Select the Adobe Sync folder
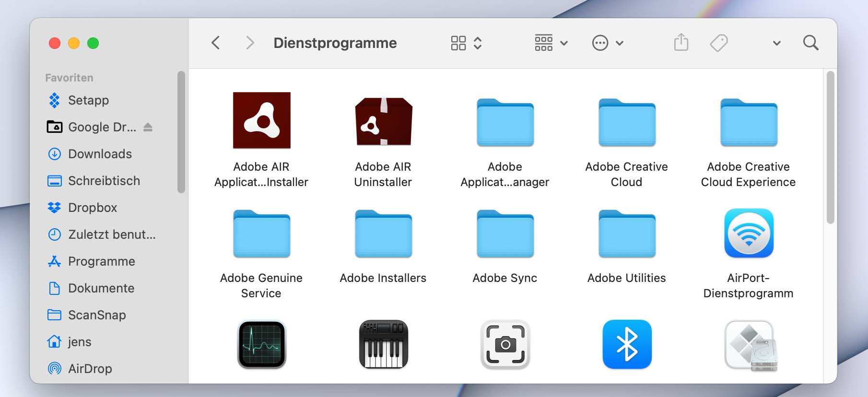868x397 pixels. point(505,234)
